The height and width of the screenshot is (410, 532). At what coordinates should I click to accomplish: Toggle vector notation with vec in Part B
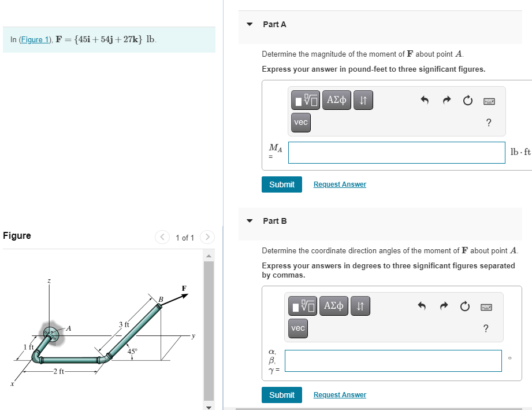click(x=297, y=328)
